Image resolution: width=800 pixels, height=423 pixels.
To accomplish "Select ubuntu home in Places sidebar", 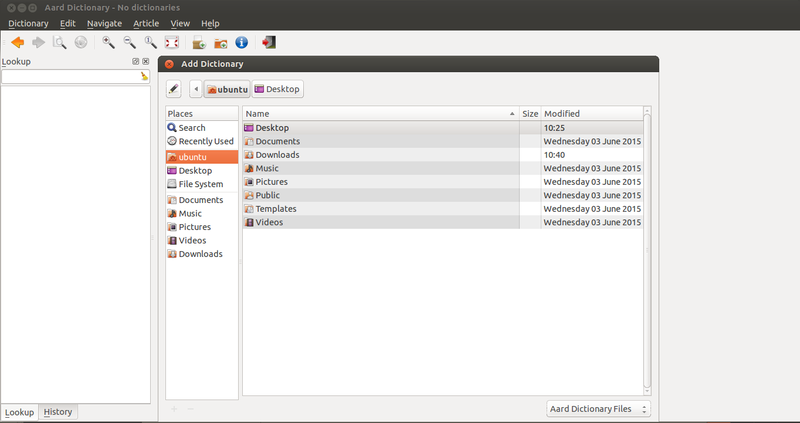I will 202,157.
